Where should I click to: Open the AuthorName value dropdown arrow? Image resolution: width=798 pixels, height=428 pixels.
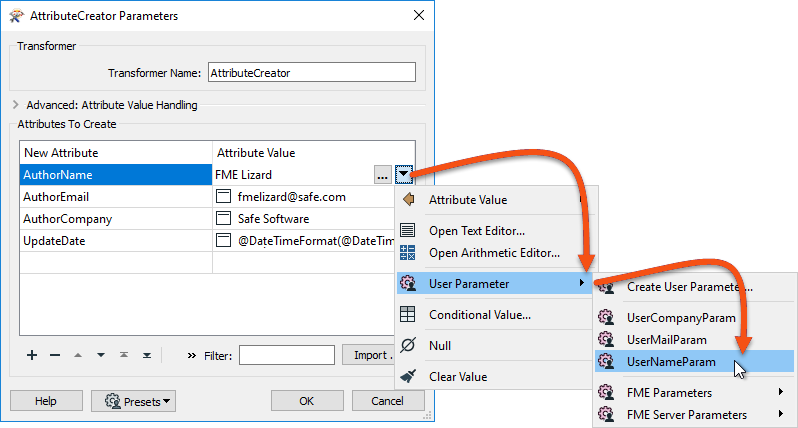[x=403, y=175]
